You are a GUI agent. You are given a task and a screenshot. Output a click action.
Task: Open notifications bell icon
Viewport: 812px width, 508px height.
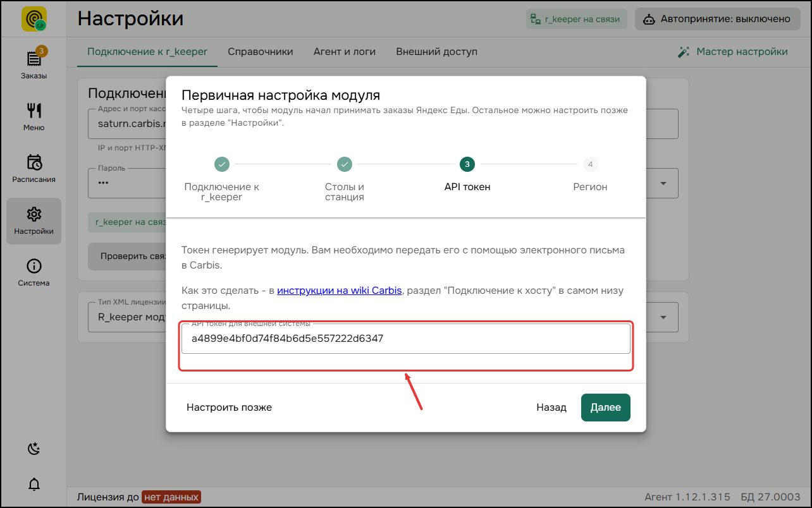(x=34, y=485)
